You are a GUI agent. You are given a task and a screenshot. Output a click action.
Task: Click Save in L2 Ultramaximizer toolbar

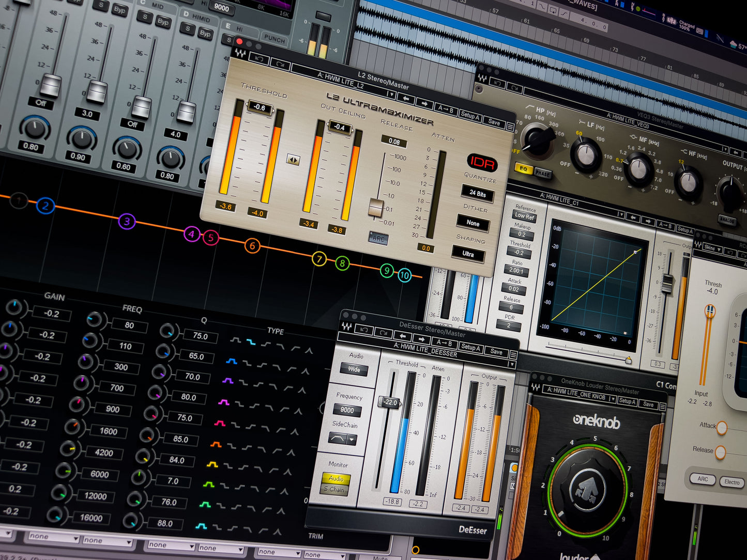point(494,122)
